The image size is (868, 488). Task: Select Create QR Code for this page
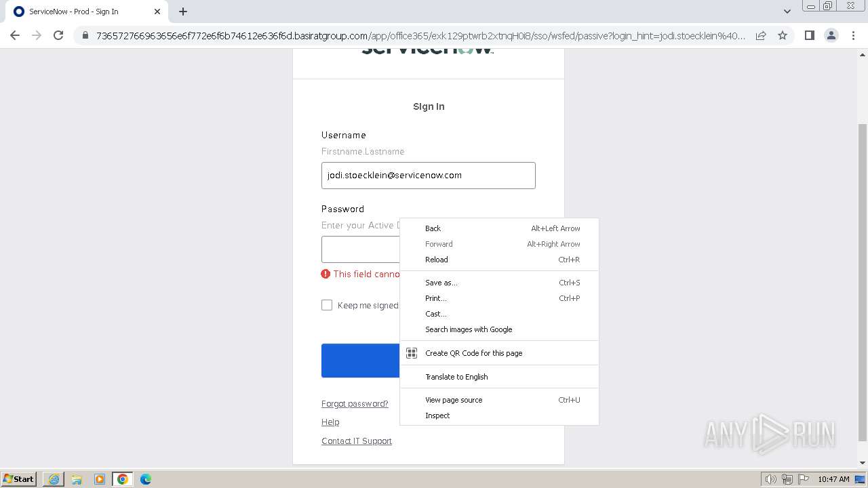499,353
